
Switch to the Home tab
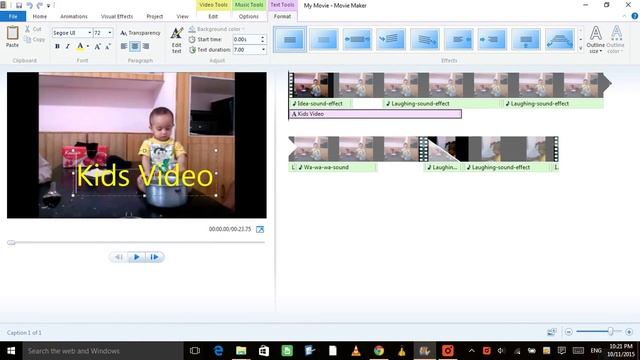pos(40,16)
